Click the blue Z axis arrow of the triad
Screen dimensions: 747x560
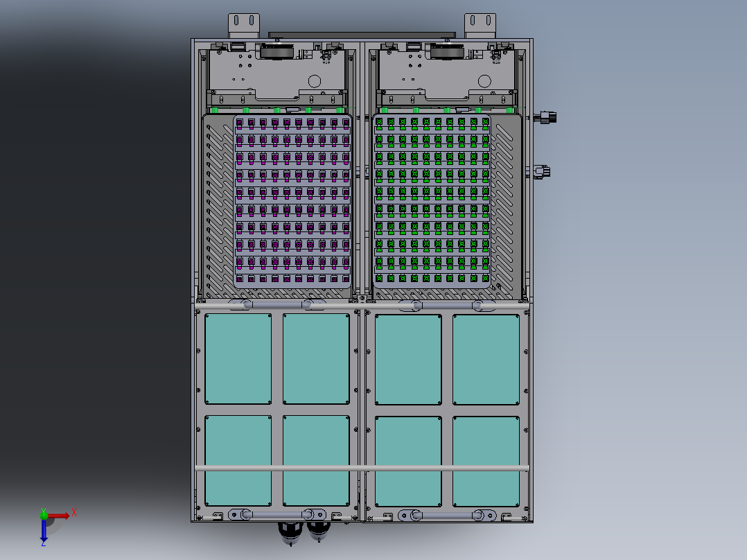point(44,530)
